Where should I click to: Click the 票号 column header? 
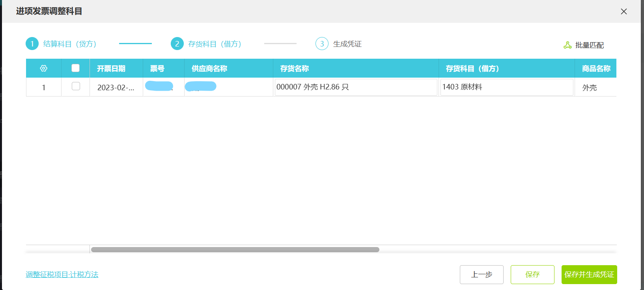click(164, 68)
